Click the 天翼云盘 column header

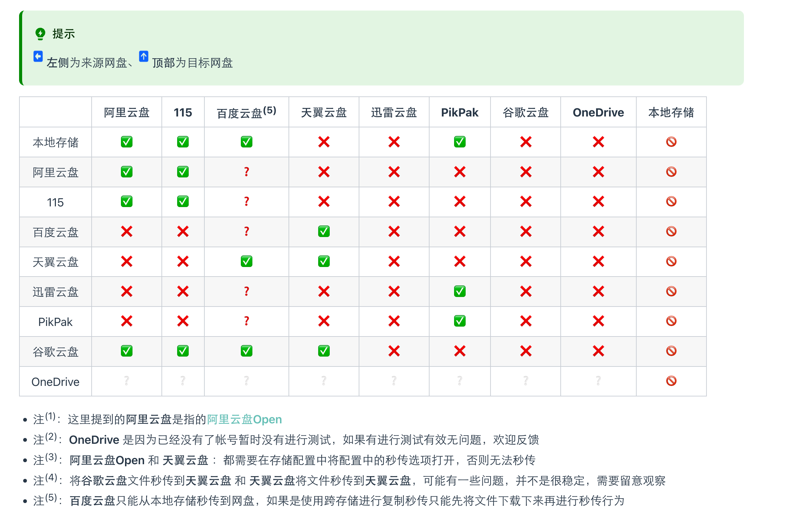pyautogui.click(x=324, y=112)
